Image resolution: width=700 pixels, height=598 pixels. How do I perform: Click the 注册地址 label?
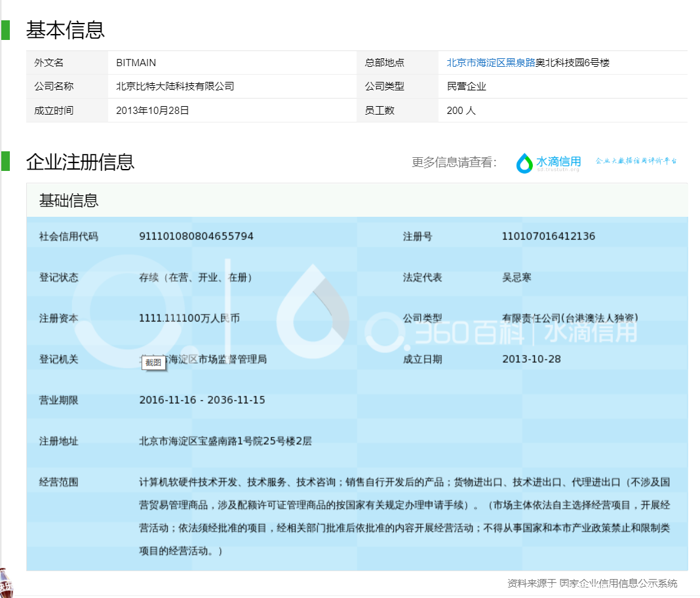(x=58, y=441)
